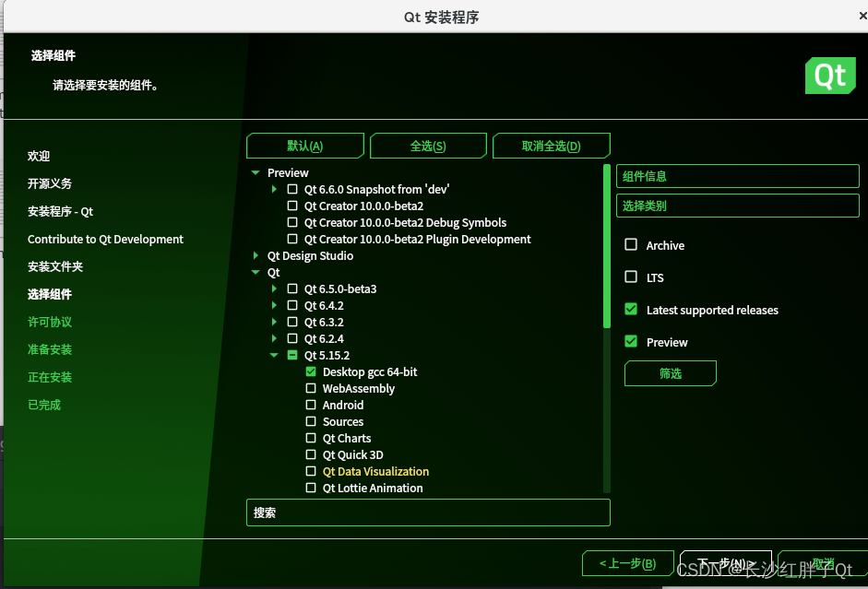The width and height of the screenshot is (868, 589).
Task: Click the 搜索 search field
Action: point(428,512)
